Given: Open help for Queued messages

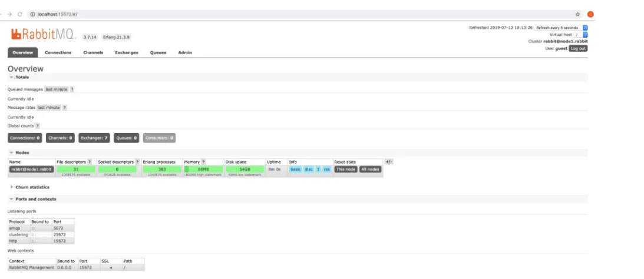Looking at the screenshot, I should pos(72,89).
